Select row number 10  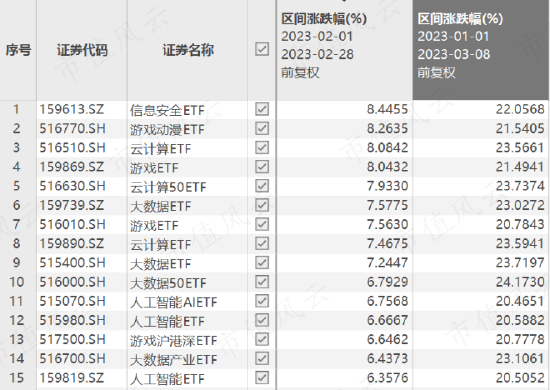coord(16,282)
